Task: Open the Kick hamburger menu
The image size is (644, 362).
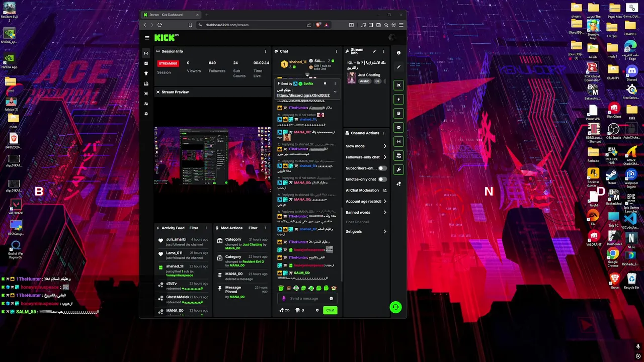Action: [147, 38]
